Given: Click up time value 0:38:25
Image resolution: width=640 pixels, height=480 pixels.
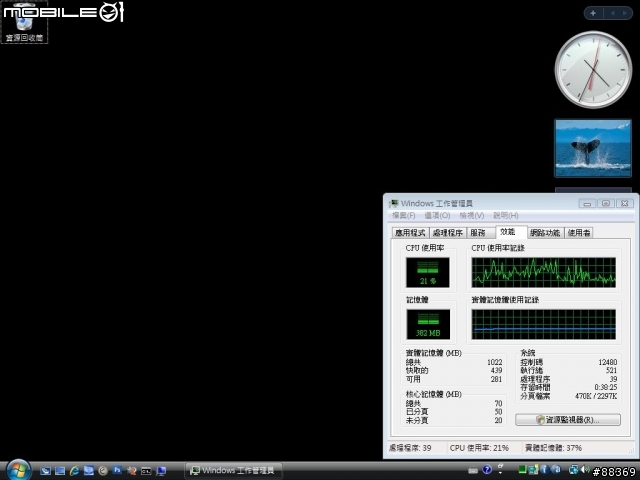Looking at the screenshot, I should coord(606,387).
